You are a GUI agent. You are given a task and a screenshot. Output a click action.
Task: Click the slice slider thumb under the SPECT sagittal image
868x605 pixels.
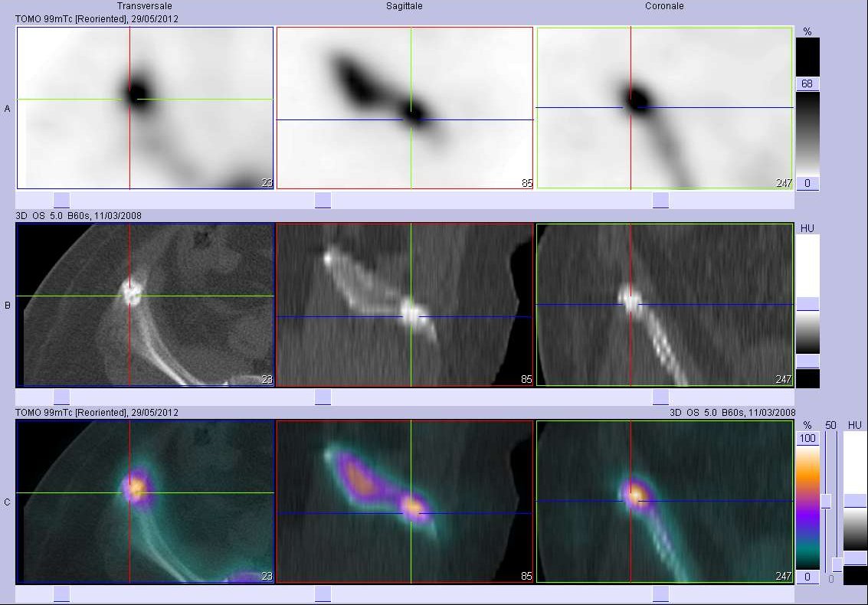tap(323, 201)
